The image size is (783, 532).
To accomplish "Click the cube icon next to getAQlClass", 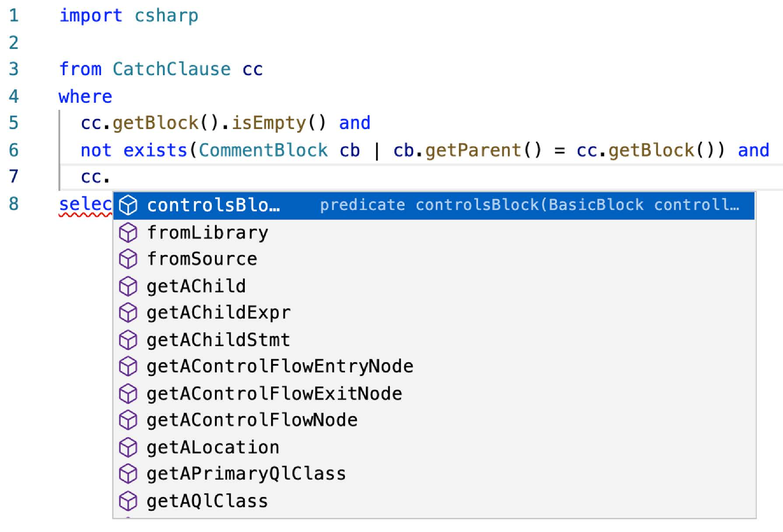I will click(128, 501).
